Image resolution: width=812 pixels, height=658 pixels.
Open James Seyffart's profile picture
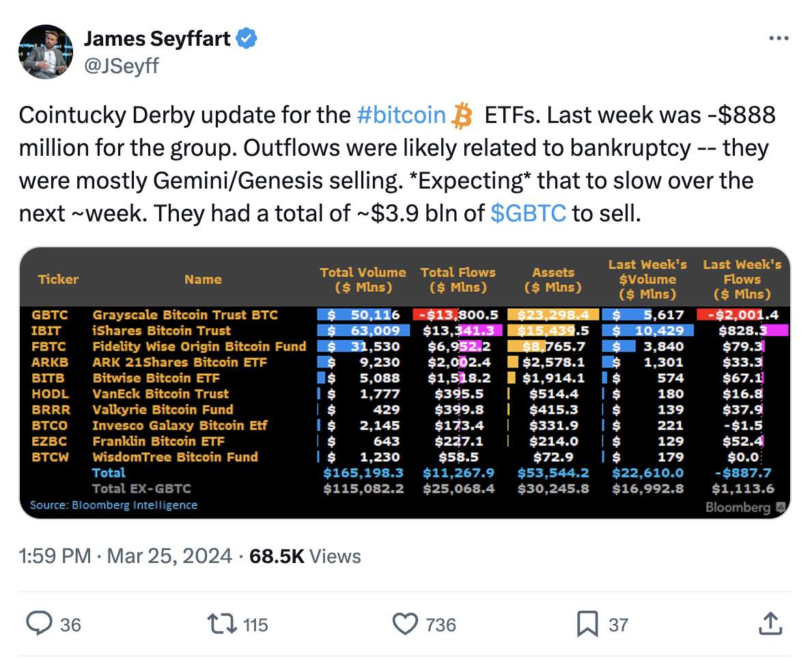(x=46, y=52)
